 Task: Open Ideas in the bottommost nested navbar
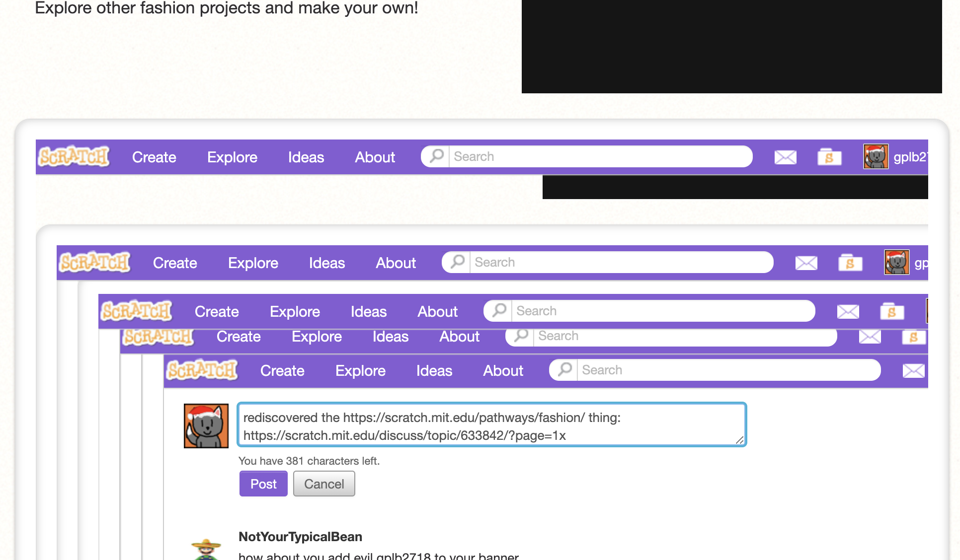pos(434,371)
